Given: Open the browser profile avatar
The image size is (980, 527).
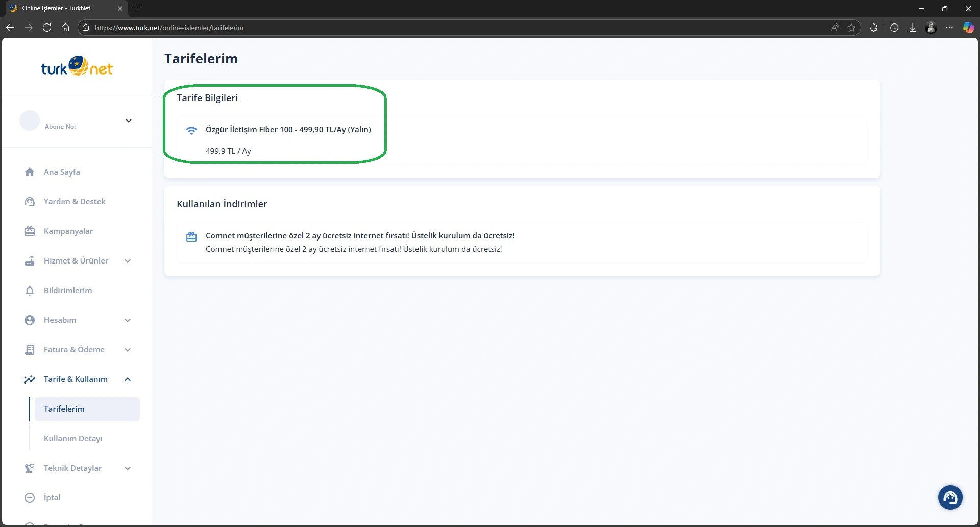Looking at the screenshot, I should click(931, 28).
